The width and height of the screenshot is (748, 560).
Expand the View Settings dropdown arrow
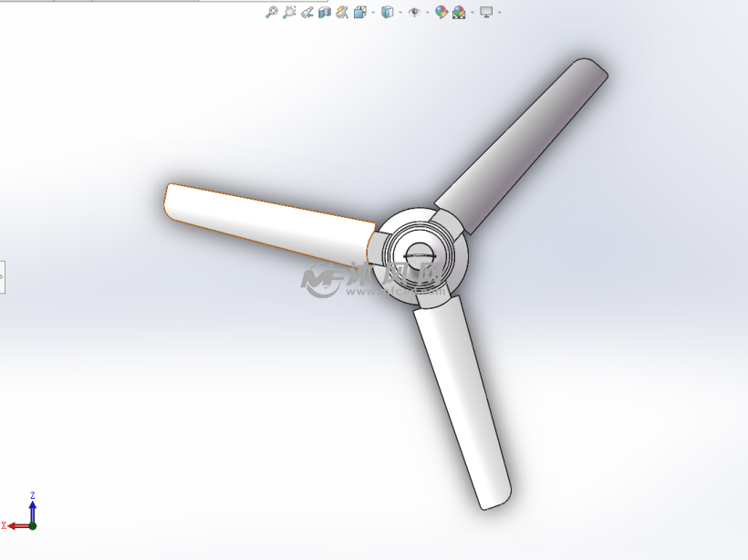tap(499, 13)
